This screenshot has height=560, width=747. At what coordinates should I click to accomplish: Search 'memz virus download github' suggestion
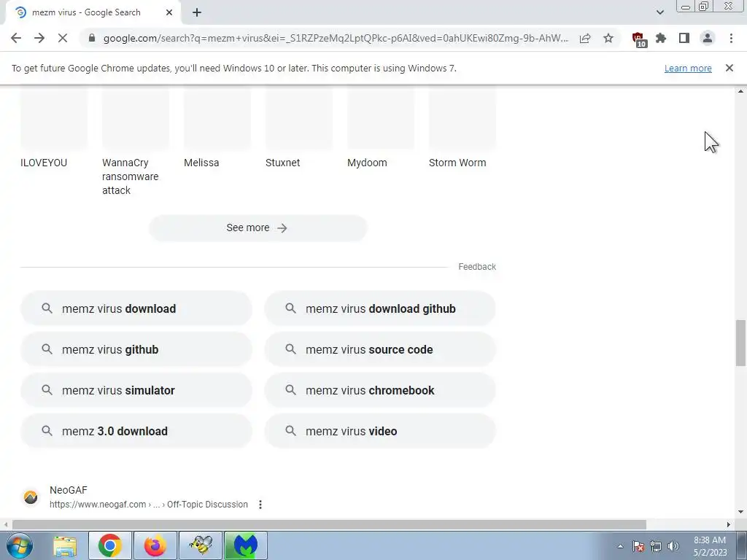point(380,308)
